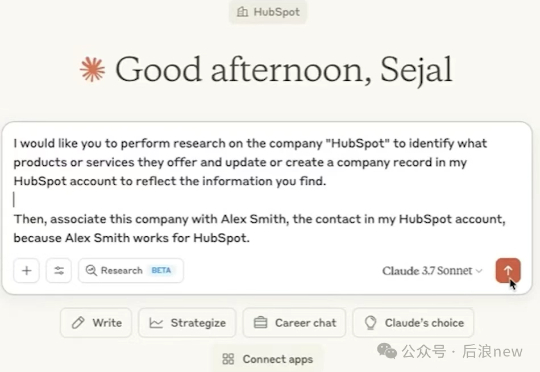Open the Connect apps link
The width and height of the screenshot is (540, 372).
click(x=268, y=359)
